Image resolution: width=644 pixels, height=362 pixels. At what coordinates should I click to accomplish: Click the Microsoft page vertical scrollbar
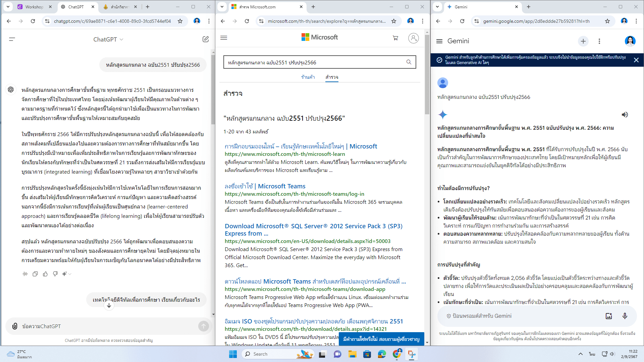click(427, 74)
